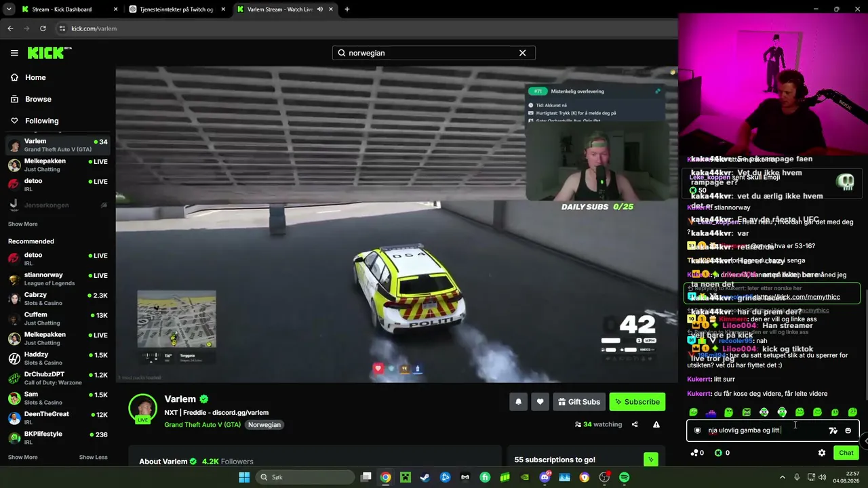Click the search box containing 'norwegian'
Viewport: 868px width, 488px height.
[433, 53]
